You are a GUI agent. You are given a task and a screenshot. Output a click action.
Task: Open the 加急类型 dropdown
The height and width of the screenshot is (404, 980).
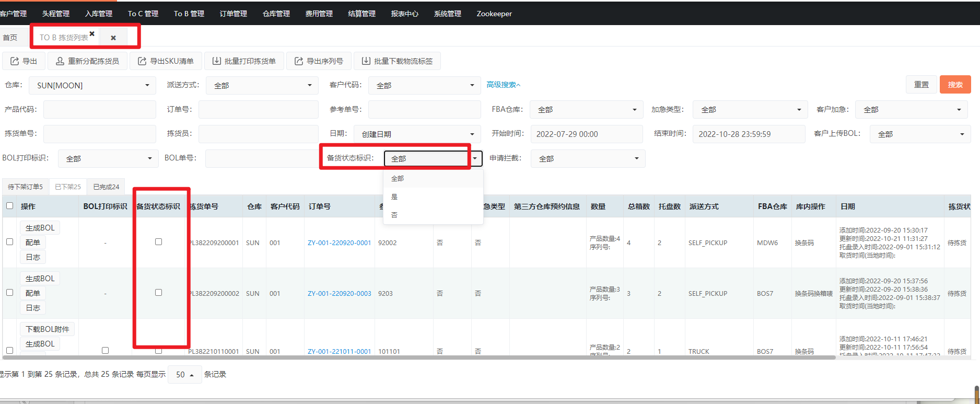point(750,110)
